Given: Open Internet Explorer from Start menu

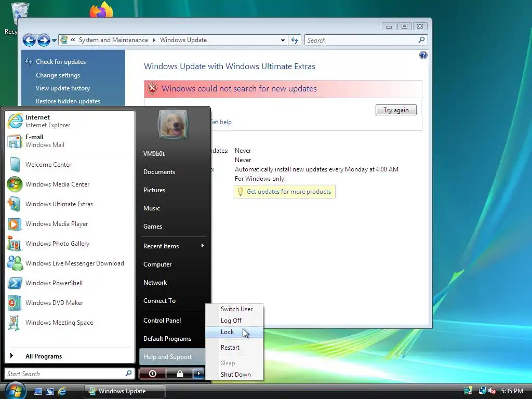Looking at the screenshot, I should point(70,121).
